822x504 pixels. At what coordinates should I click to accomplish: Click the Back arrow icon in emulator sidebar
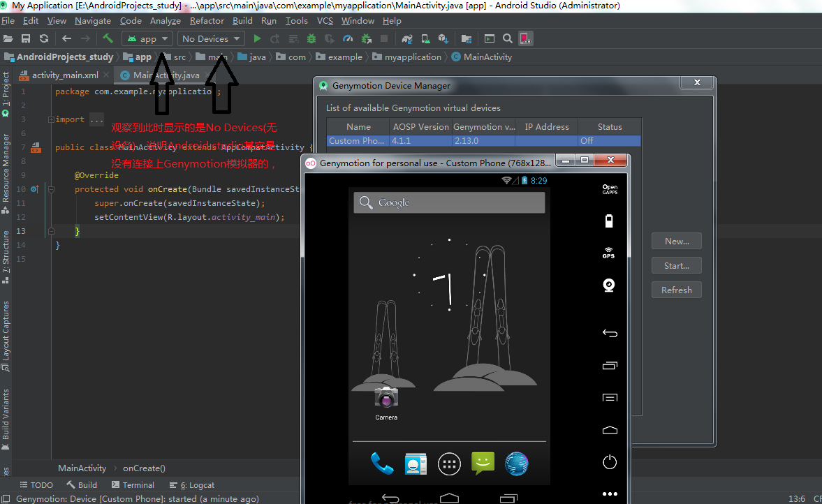coord(610,333)
